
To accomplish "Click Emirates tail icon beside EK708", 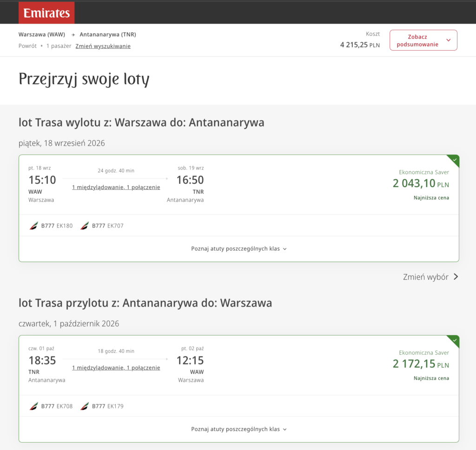I will coord(34,406).
